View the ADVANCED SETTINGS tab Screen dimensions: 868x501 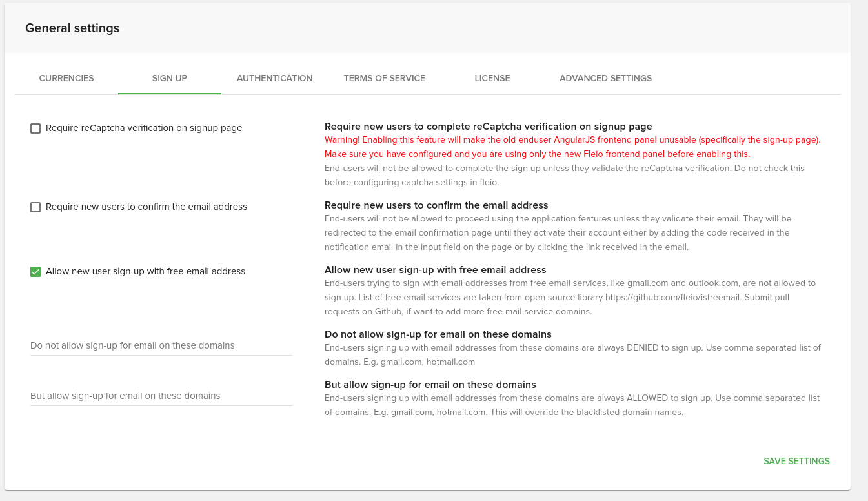click(x=605, y=78)
